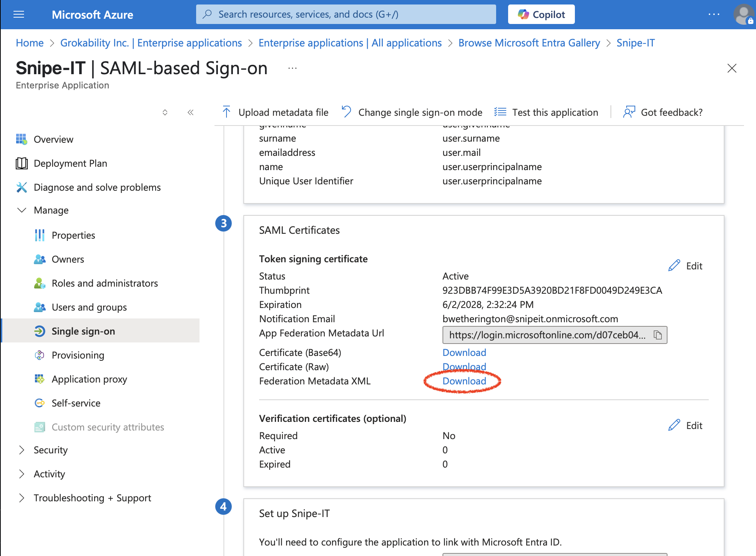Viewport: 756px width, 556px height.
Task: Edit the Verification certificates
Action: pyautogui.click(x=685, y=426)
